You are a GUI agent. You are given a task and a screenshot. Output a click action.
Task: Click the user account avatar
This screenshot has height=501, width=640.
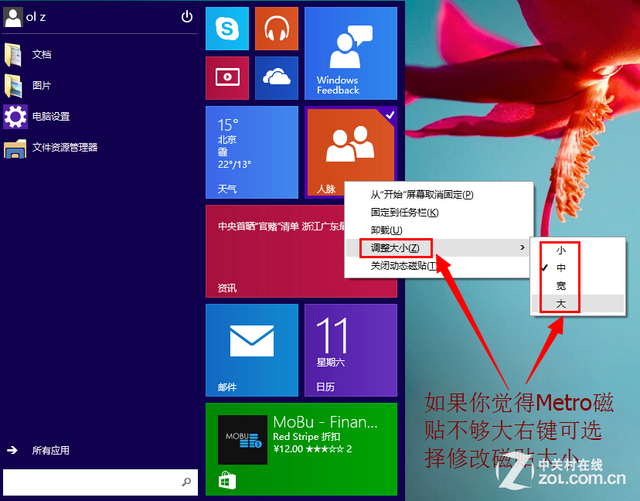[13, 17]
